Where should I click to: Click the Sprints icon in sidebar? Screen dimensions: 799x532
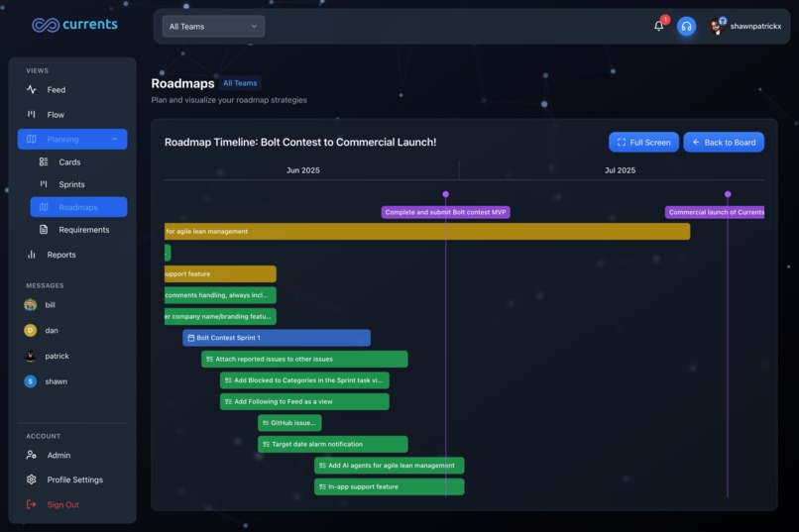(44, 184)
